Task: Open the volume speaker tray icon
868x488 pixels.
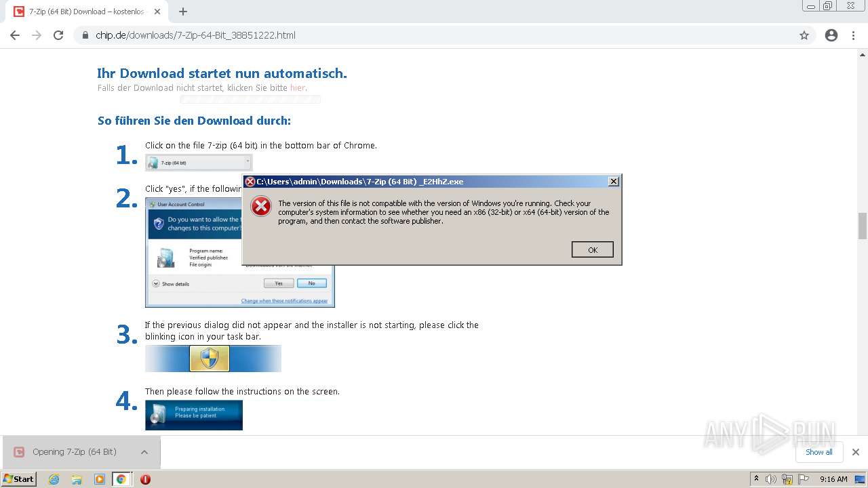Action: point(771,479)
